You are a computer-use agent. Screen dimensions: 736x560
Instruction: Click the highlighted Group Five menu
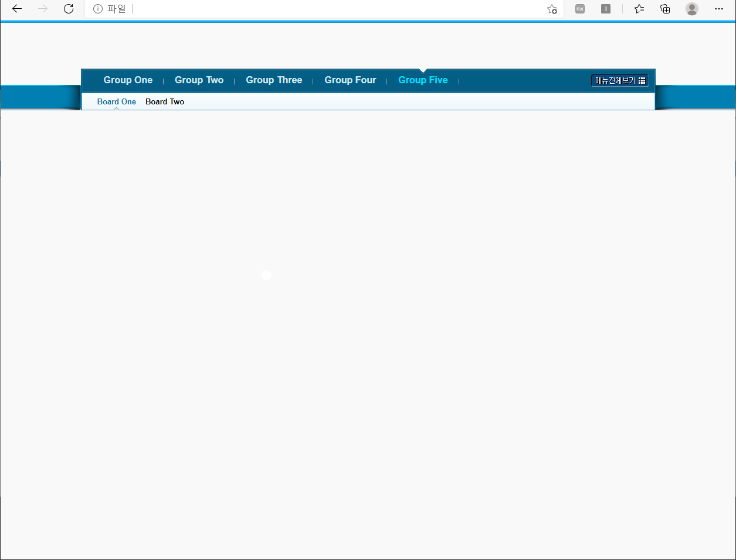423,80
